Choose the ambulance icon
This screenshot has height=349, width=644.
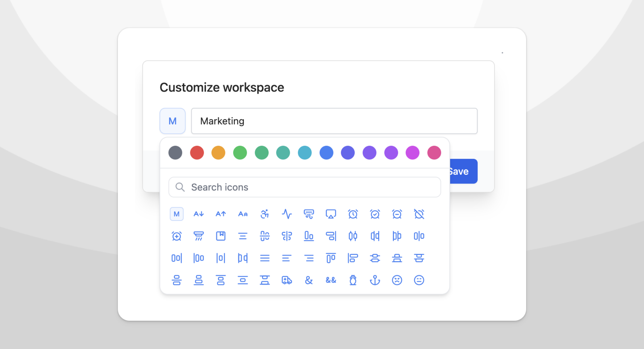287,280
